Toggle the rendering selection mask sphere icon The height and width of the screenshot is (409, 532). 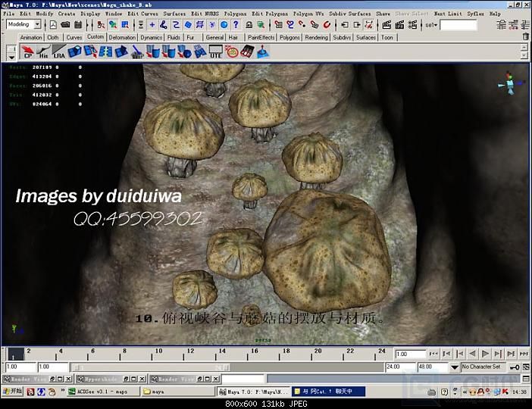[x=224, y=25]
